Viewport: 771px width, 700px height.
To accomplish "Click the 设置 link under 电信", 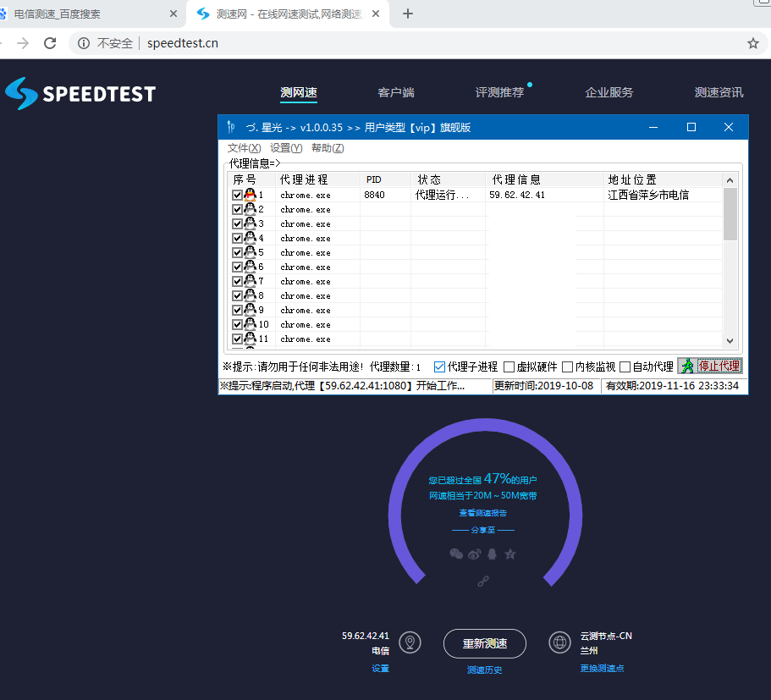I will pyautogui.click(x=381, y=669).
